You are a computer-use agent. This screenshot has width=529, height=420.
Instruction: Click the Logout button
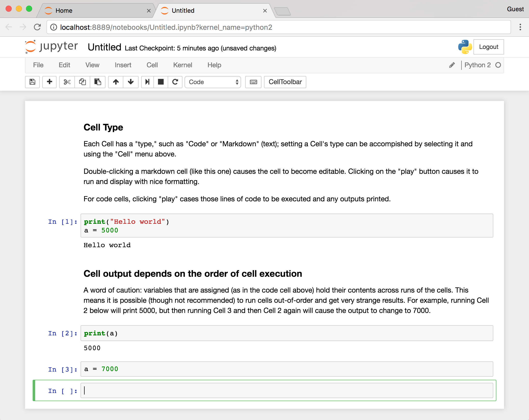point(488,47)
